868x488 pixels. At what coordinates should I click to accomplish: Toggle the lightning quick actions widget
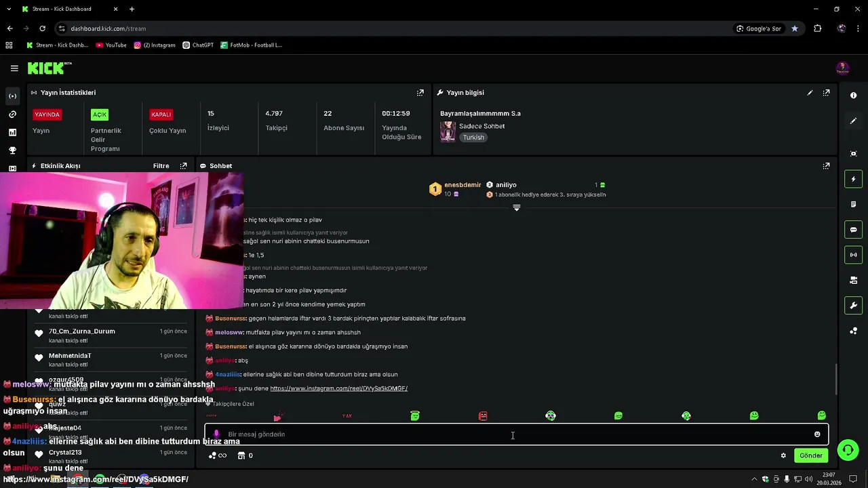tap(853, 179)
